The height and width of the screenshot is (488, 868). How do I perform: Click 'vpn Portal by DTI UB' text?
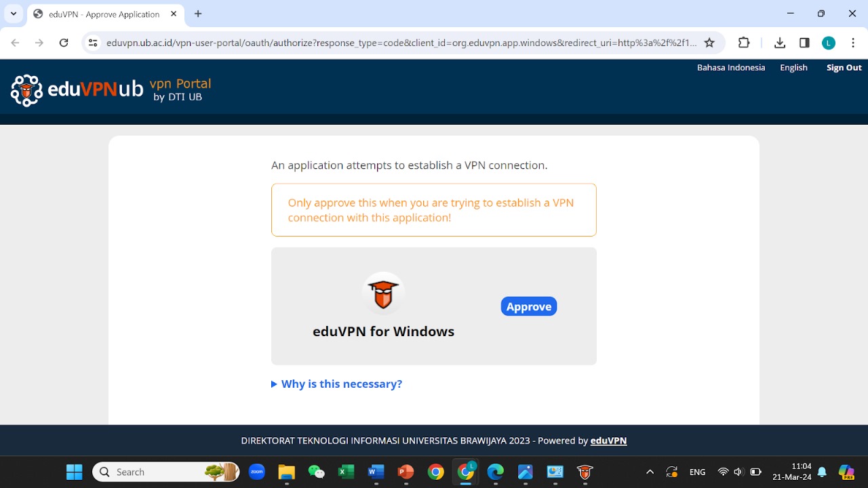click(180, 90)
